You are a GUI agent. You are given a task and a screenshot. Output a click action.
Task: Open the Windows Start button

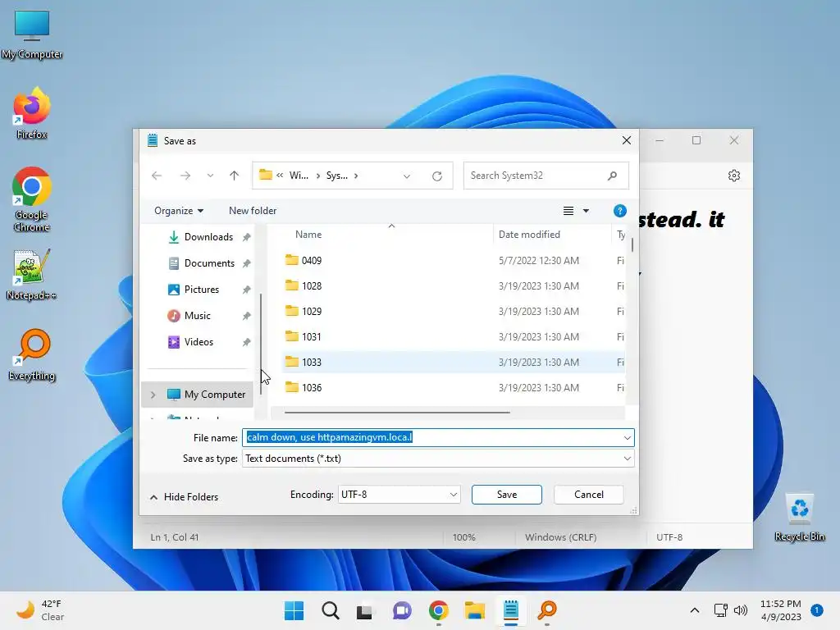(x=294, y=610)
